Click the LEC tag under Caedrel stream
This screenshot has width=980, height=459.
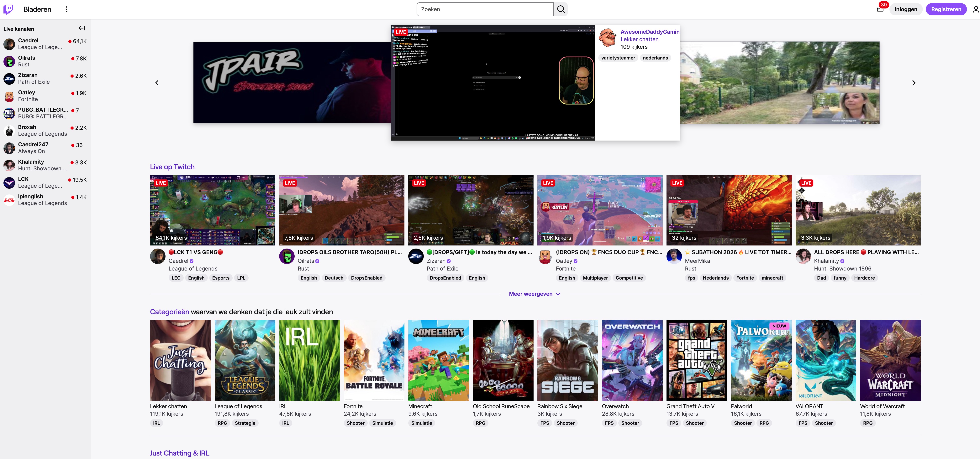click(x=176, y=278)
